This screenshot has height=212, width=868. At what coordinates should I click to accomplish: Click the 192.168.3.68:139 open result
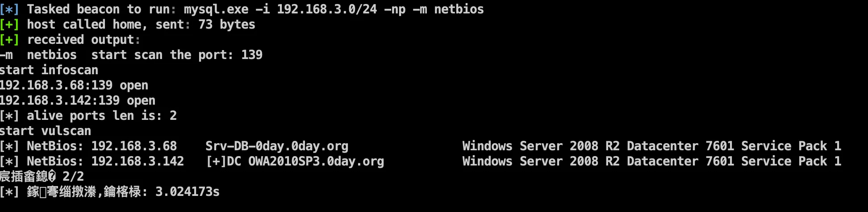[74, 85]
